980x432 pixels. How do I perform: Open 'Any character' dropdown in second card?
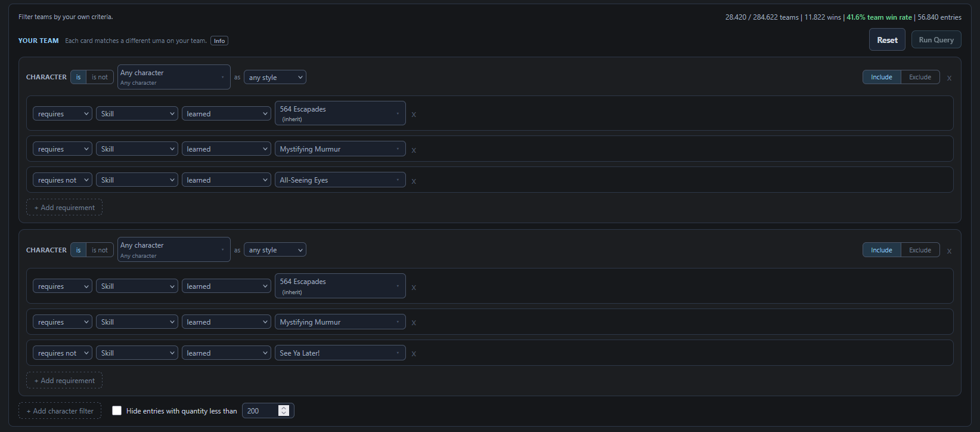(x=174, y=249)
